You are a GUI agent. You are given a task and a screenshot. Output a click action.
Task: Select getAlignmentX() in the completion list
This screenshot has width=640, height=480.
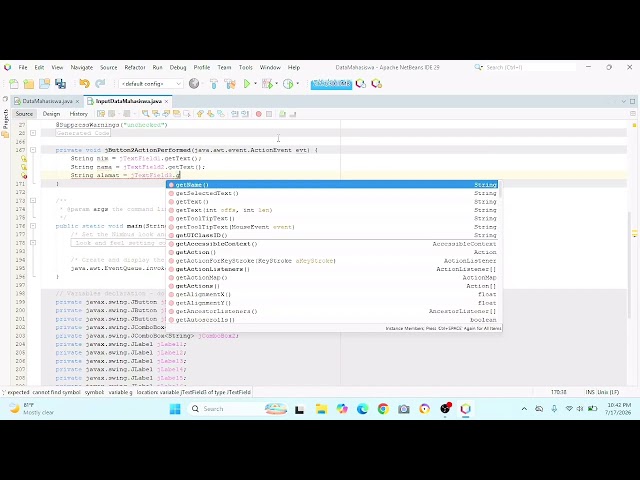point(332,294)
